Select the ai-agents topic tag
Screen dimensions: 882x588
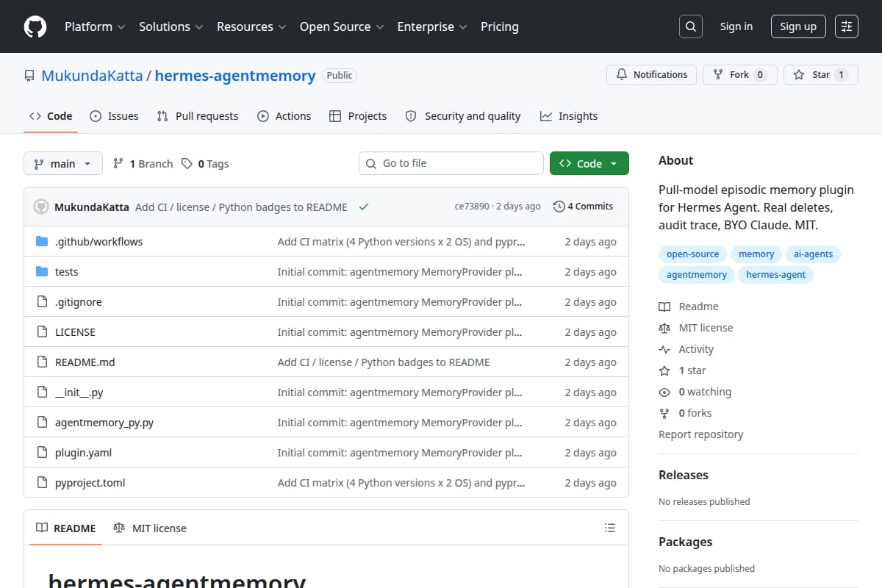813,254
